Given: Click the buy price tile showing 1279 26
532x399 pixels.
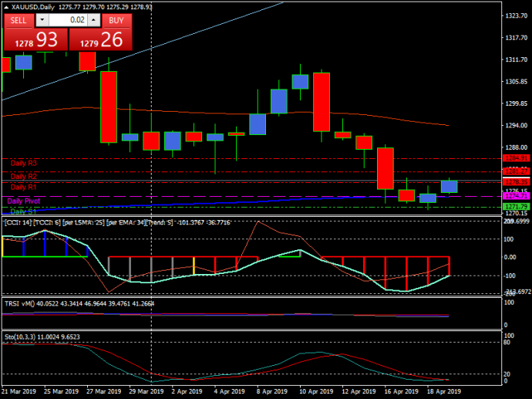Looking at the screenshot, I should [99, 40].
